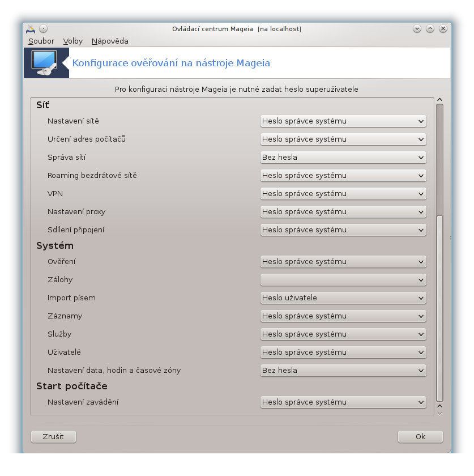Open the date, clock and time zone dropdown

point(343,371)
